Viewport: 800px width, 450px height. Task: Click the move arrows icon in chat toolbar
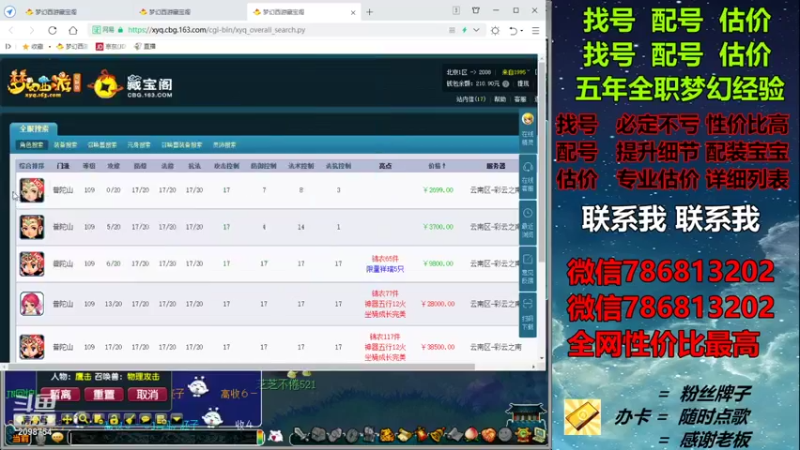click(x=67, y=419)
